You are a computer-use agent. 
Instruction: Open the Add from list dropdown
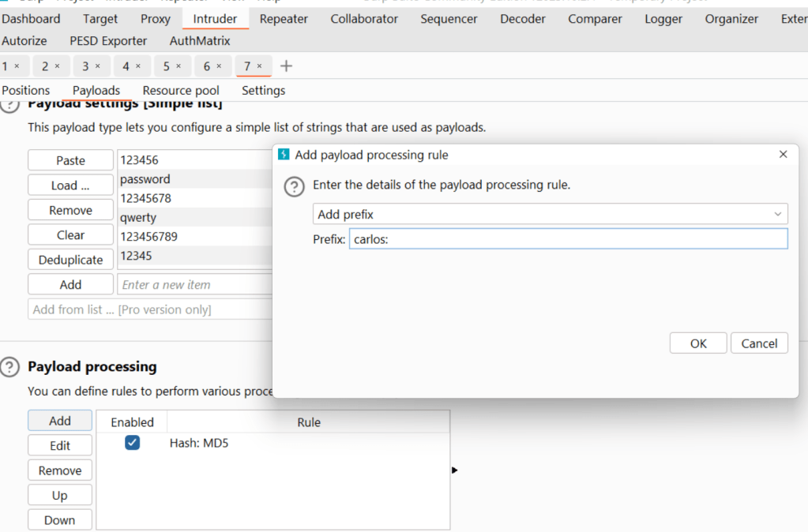tap(150, 309)
